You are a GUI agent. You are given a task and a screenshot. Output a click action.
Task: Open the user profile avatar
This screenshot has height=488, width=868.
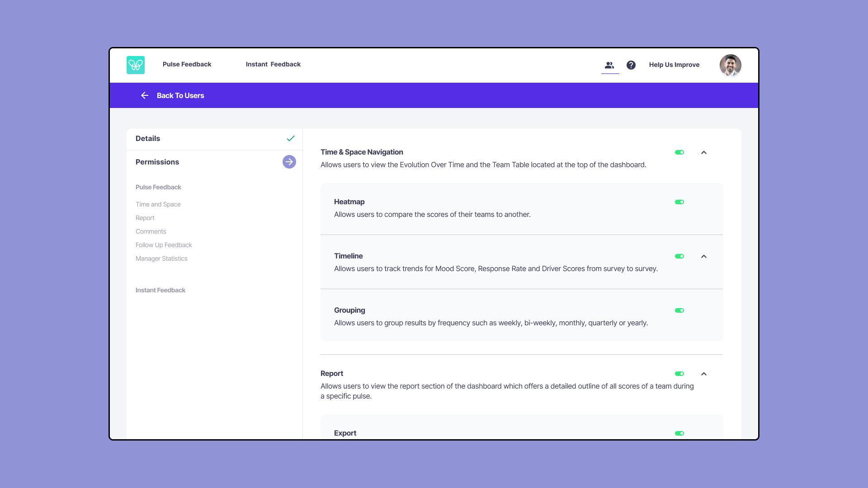point(730,65)
